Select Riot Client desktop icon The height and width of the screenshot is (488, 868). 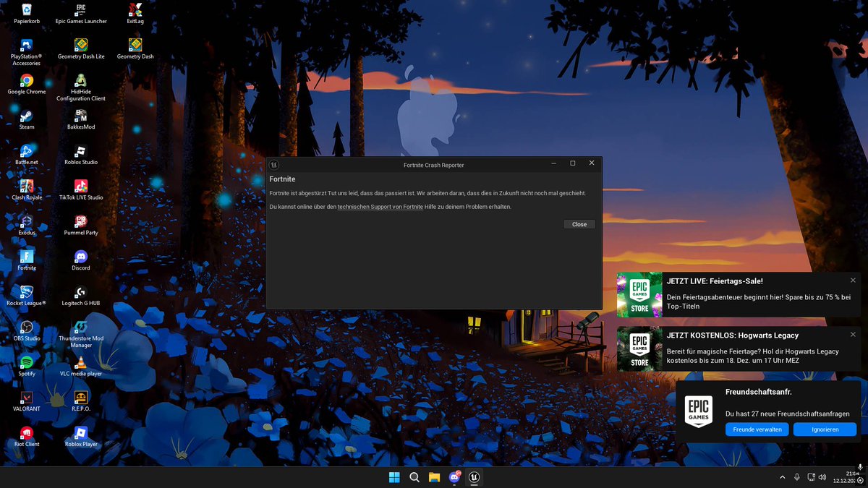point(27,437)
